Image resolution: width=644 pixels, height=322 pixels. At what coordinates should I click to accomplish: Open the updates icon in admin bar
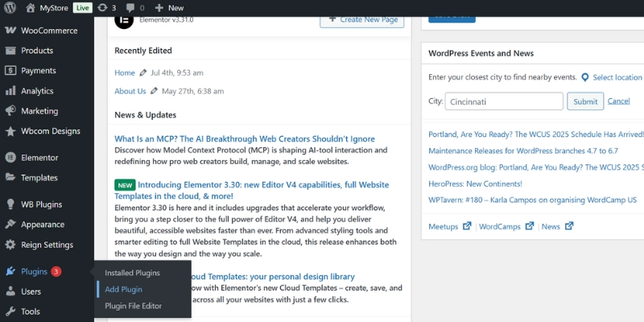103,8
